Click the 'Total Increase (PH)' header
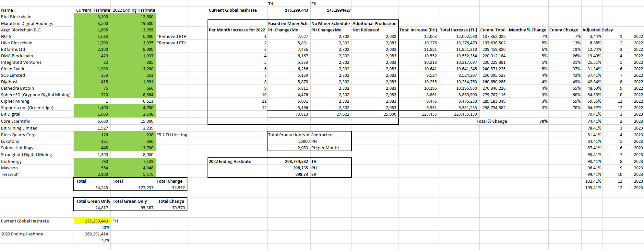 point(418,30)
